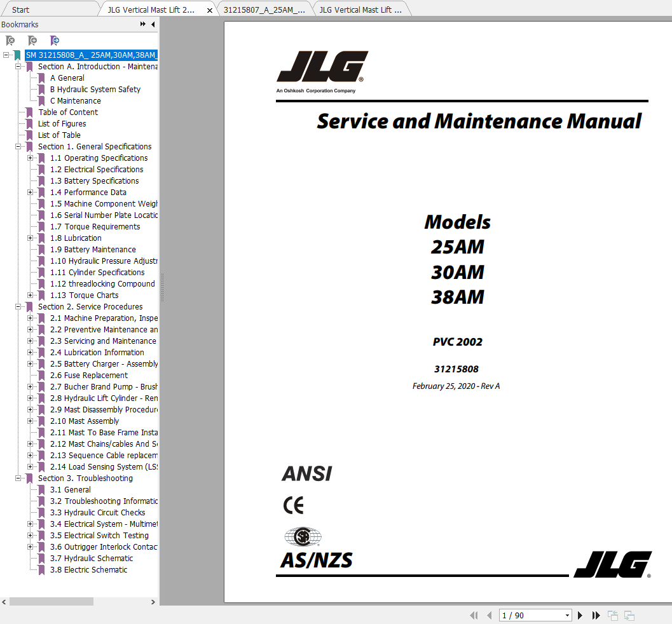Collapse Section 2. Service Procedures bookmark
The image size is (672, 624).
[18, 307]
